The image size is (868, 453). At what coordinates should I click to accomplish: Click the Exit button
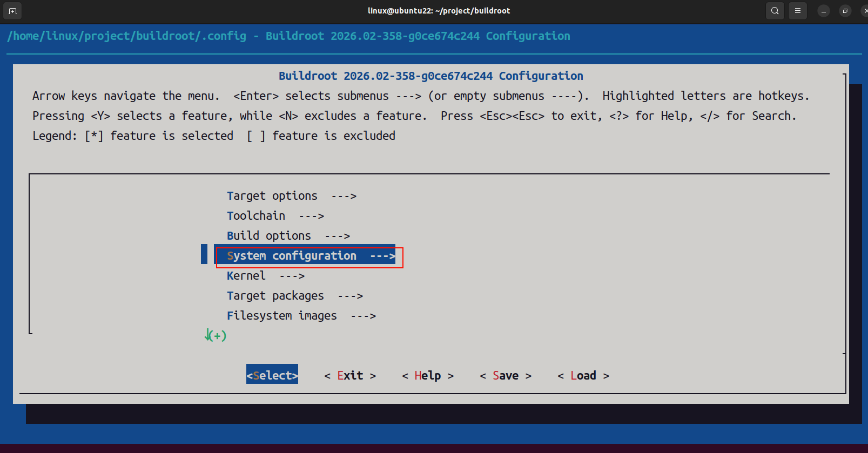350,376
